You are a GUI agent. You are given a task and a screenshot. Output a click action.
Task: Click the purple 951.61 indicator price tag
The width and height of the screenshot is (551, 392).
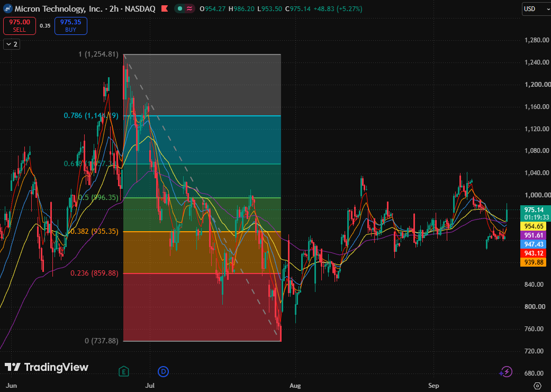pyautogui.click(x=534, y=235)
